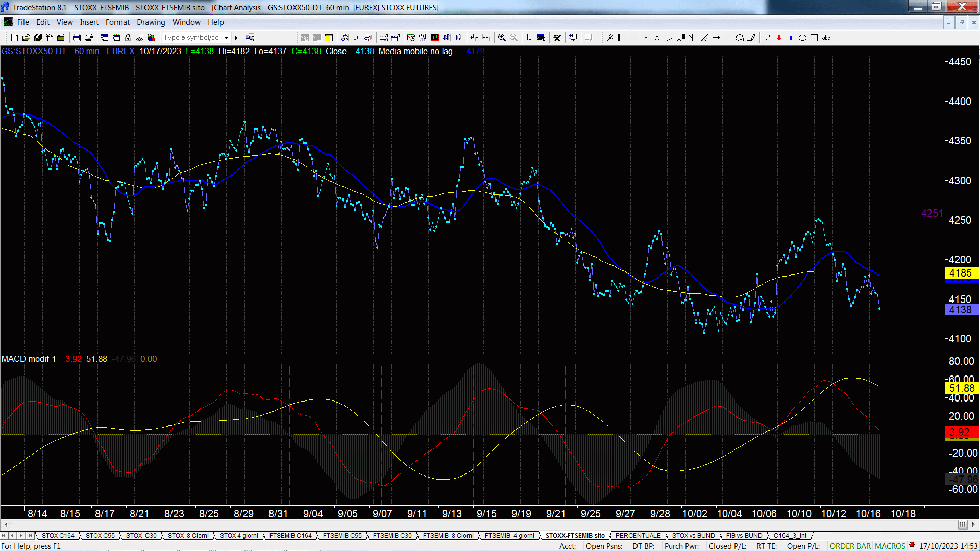The height and width of the screenshot is (551, 980).
Task: Click the ORDER BAR status button
Action: click(x=850, y=546)
